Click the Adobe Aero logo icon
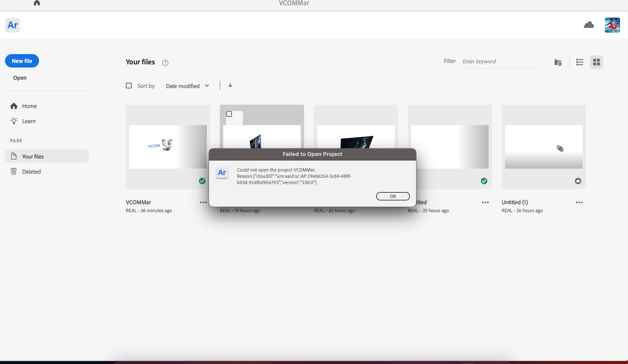The width and height of the screenshot is (628, 364). [12, 25]
